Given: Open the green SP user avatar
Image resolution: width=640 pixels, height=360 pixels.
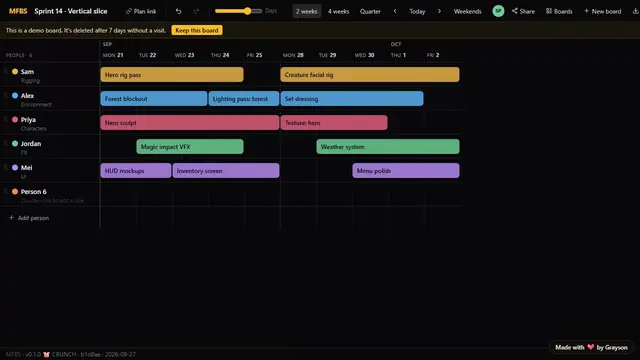Looking at the screenshot, I should click(498, 11).
